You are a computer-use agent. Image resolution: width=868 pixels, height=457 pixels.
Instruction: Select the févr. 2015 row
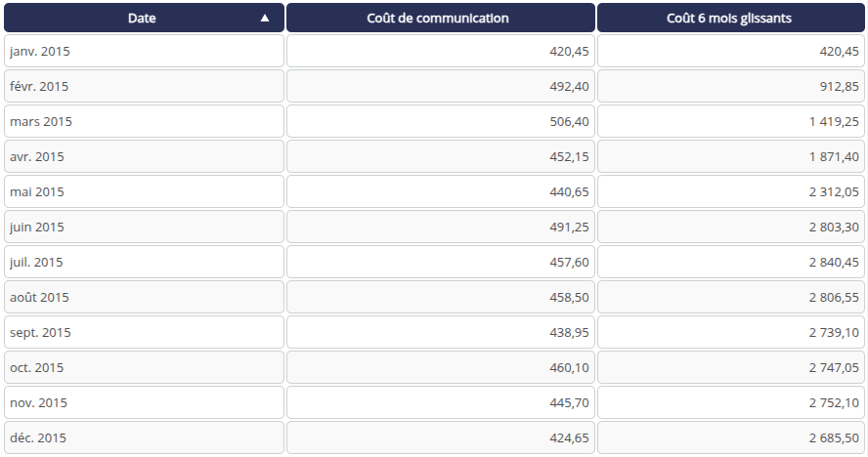tap(144, 86)
